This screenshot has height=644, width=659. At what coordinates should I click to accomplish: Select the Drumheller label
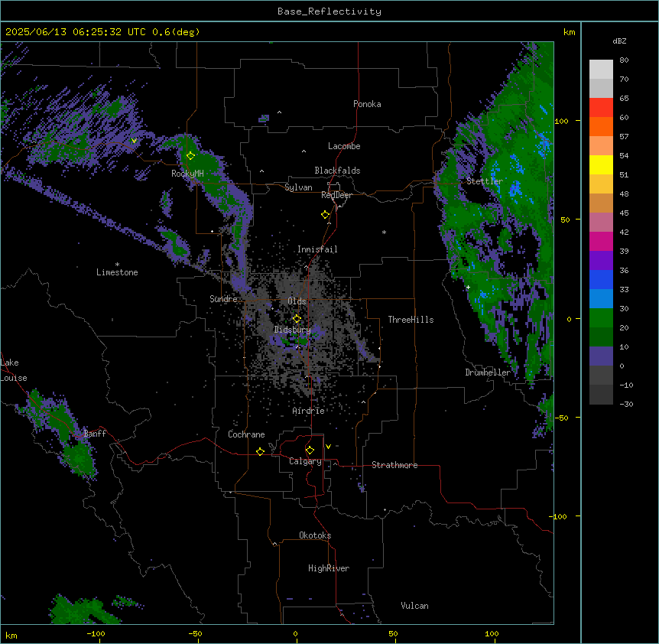coord(488,372)
